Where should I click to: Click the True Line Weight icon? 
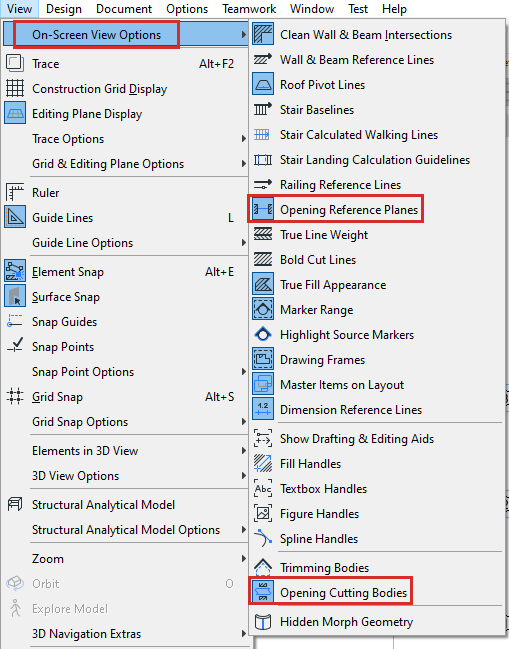[x=263, y=234]
